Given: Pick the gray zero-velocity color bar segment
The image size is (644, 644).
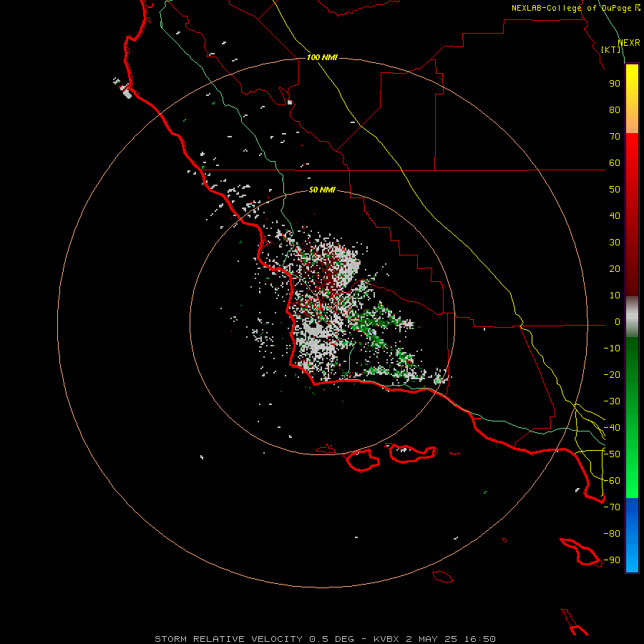Looking at the screenshot, I should pos(632,317).
